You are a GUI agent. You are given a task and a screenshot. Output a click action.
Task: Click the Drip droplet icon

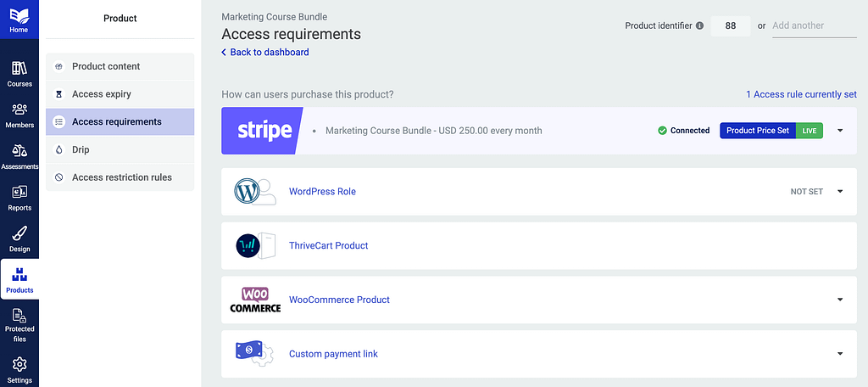59,149
